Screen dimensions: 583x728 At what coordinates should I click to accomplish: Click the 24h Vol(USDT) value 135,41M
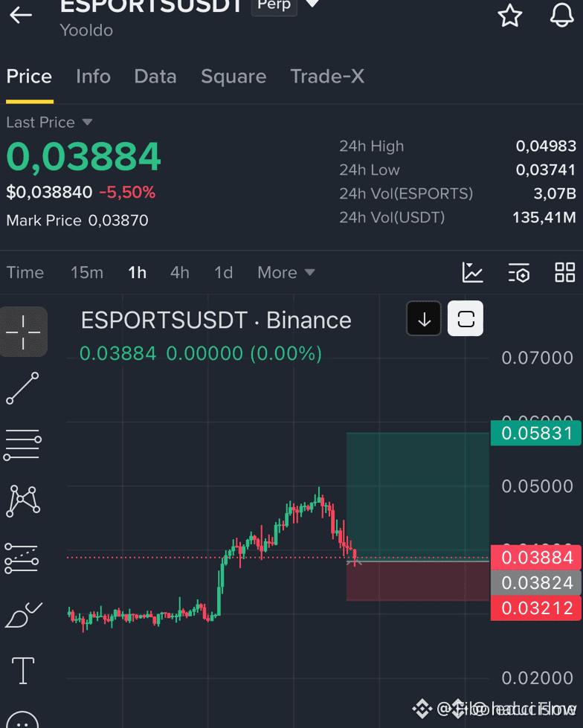[544, 217]
